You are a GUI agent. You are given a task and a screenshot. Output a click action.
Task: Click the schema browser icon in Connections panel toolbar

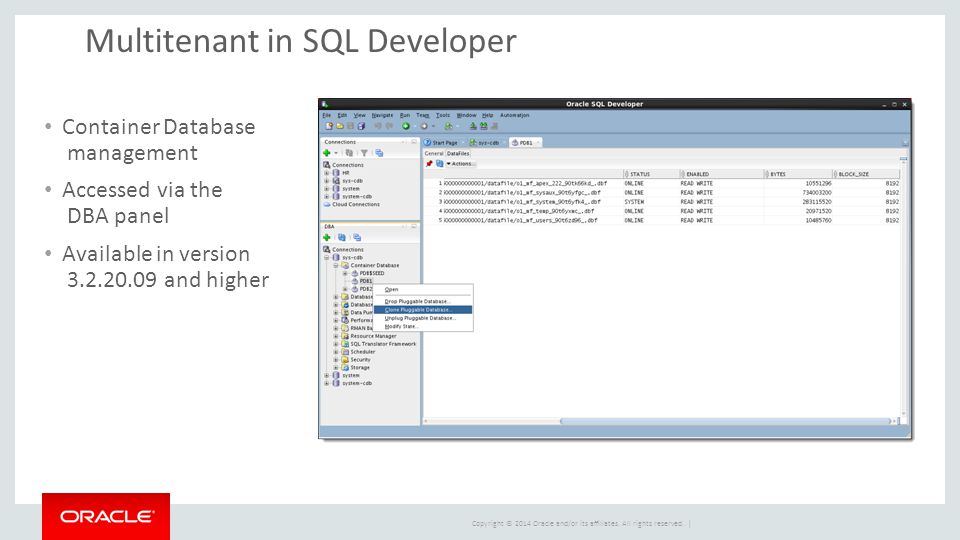[379, 153]
